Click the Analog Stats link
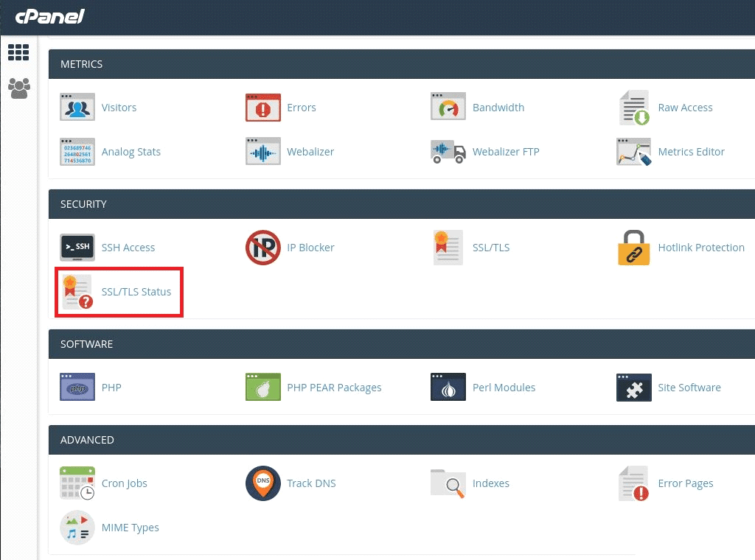 [x=131, y=152]
